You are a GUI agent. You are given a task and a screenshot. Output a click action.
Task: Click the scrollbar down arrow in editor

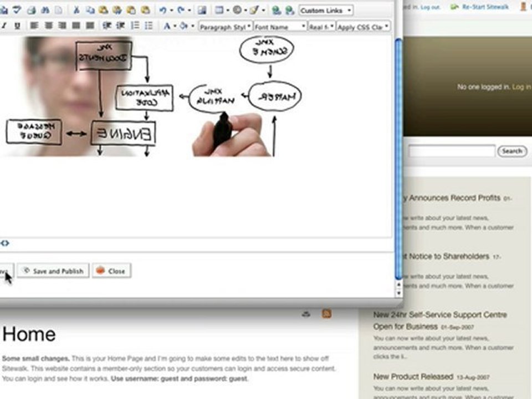click(x=398, y=293)
